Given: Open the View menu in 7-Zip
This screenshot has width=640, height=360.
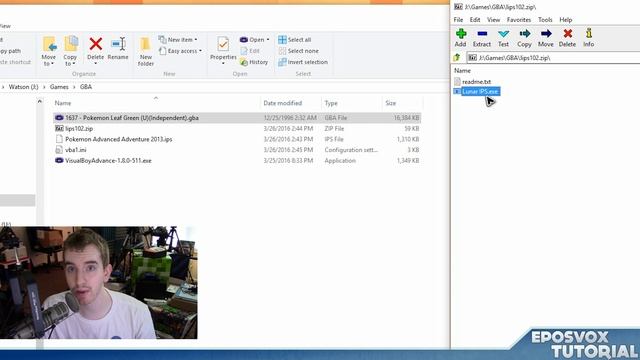Looking at the screenshot, I should tap(493, 20).
